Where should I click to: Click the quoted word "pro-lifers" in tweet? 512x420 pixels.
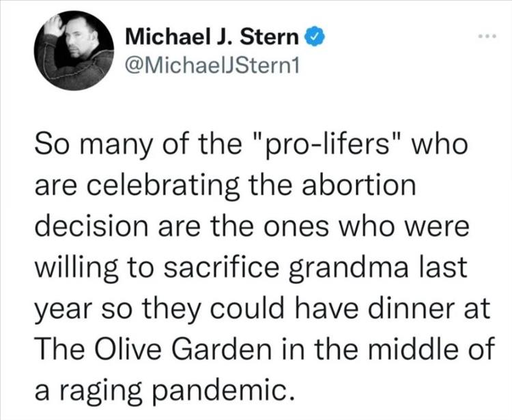(329, 145)
